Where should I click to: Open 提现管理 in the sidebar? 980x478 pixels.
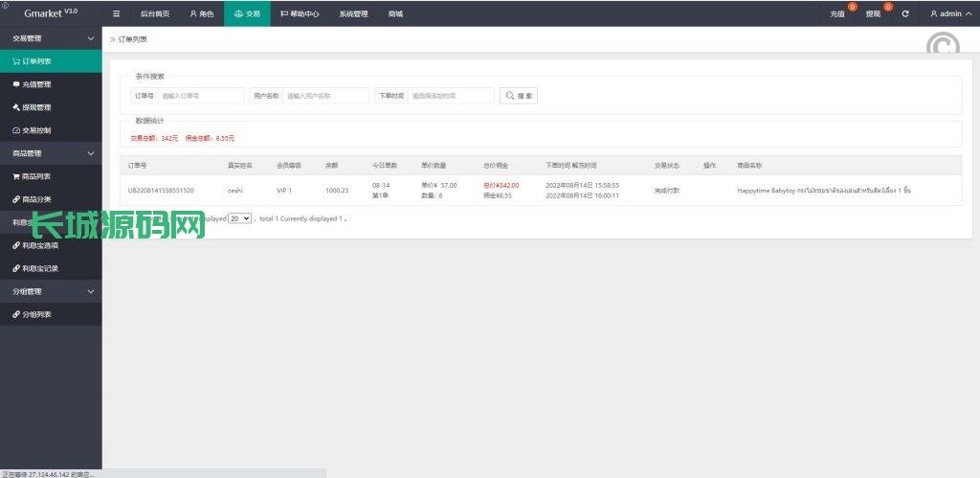tap(36, 107)
